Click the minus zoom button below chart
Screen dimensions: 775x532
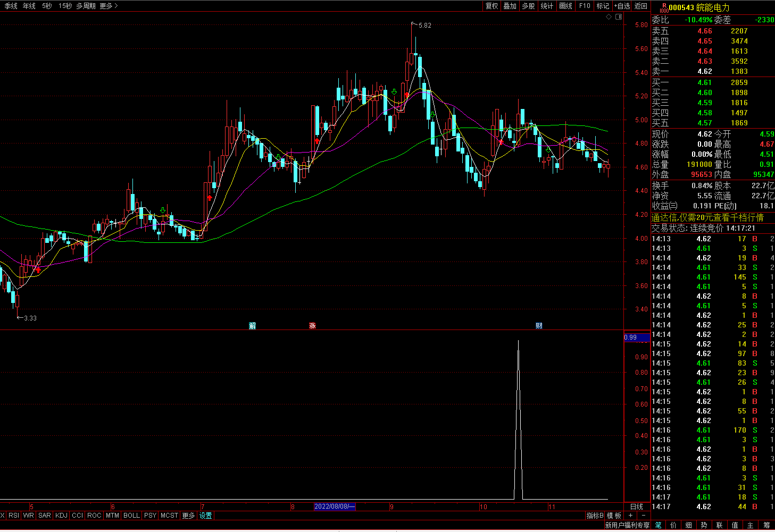[644, 516]
